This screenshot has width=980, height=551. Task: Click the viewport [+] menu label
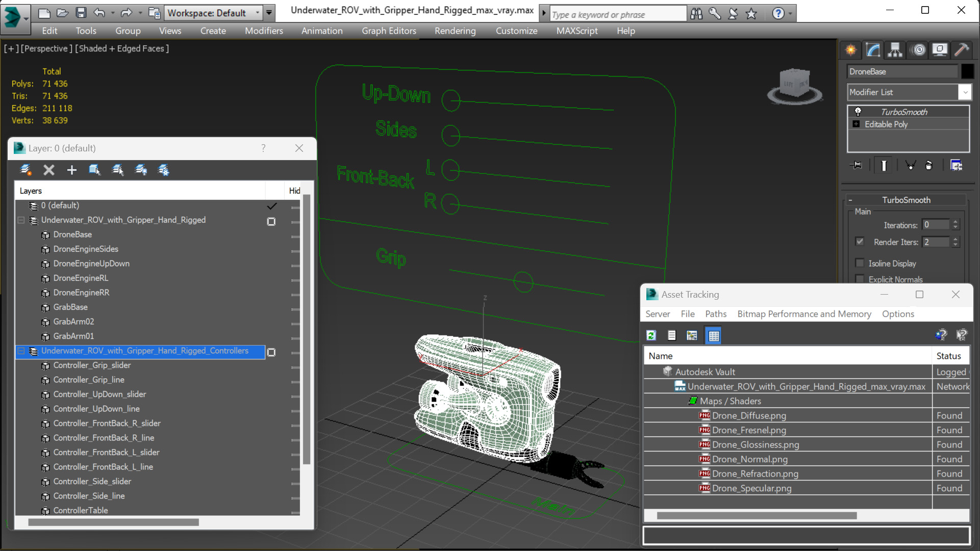click(x=11, y=48)
